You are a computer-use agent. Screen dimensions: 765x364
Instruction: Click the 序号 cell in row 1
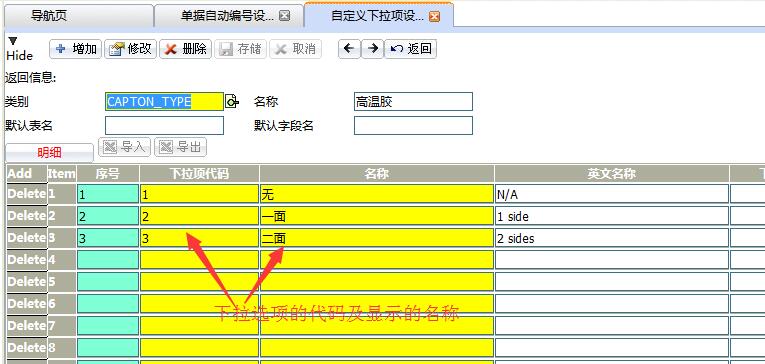(108, 194)
